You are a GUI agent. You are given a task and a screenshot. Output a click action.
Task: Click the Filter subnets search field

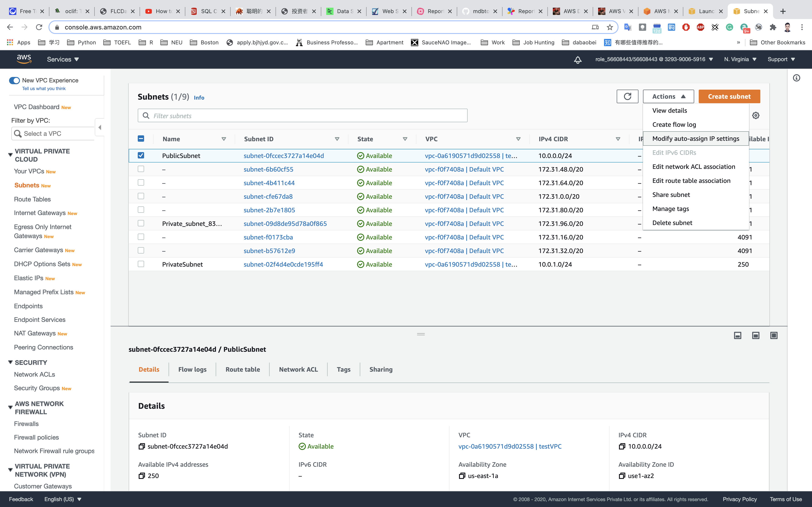(x=302, y=116)
